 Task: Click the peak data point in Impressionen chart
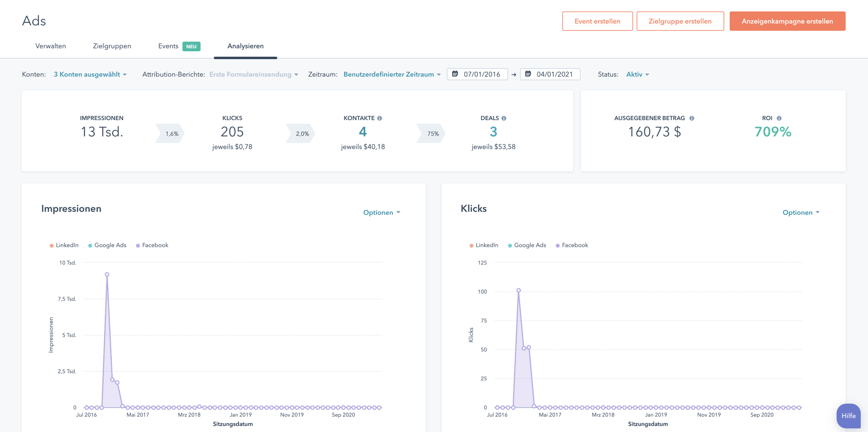pyautogui.click(x=107, y=275)
